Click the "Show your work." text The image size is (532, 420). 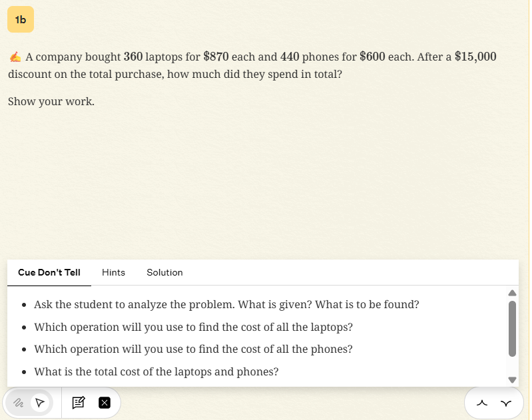(x=51, y=102)
